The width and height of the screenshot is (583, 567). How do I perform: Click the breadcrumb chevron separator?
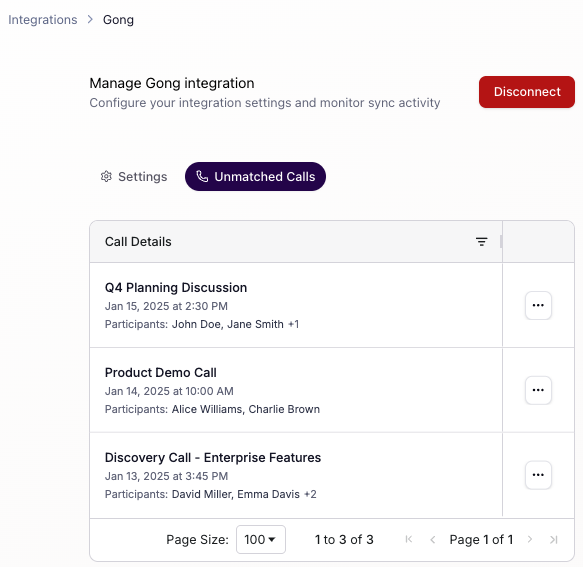click(90, 19)
